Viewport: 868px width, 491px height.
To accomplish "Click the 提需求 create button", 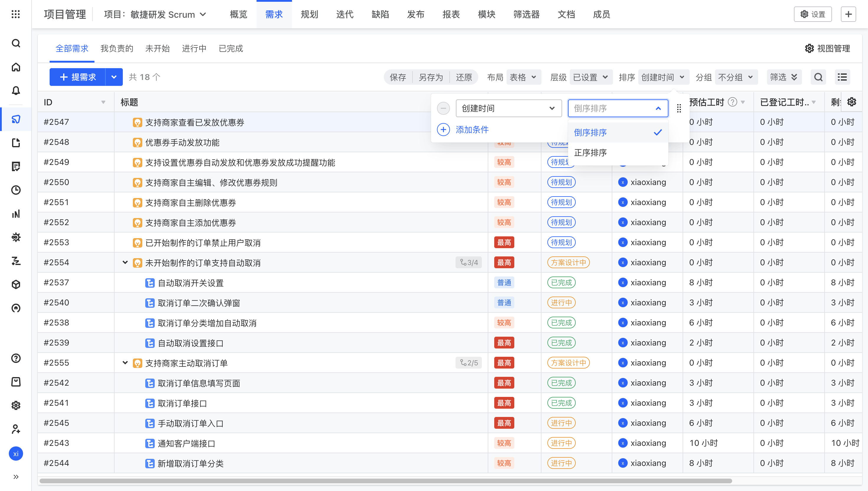I will (78, 77).
